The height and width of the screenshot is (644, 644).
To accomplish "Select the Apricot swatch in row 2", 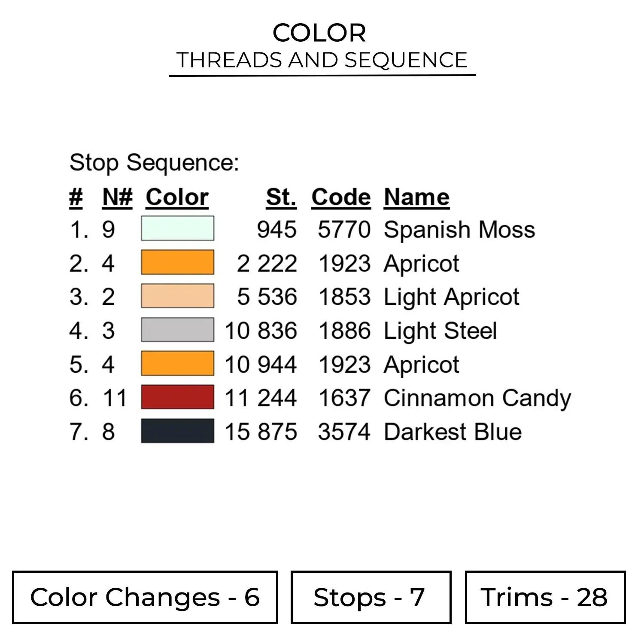I will pos(177,262).
